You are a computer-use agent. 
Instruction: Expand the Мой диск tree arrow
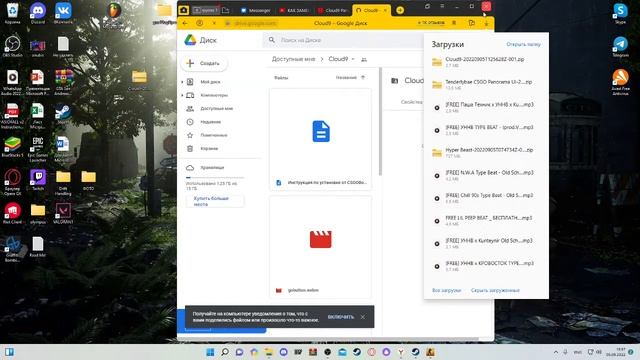click(x=182, y=82)
